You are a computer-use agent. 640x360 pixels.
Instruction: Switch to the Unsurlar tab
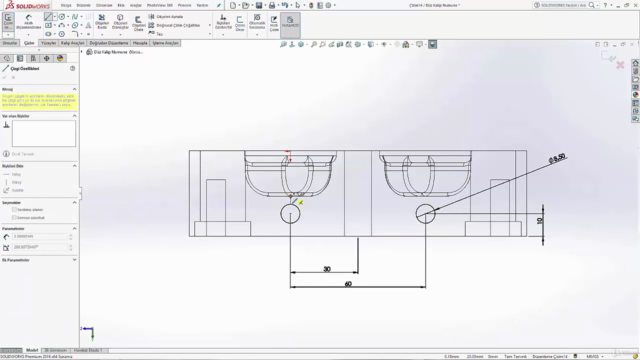[10, 43]
